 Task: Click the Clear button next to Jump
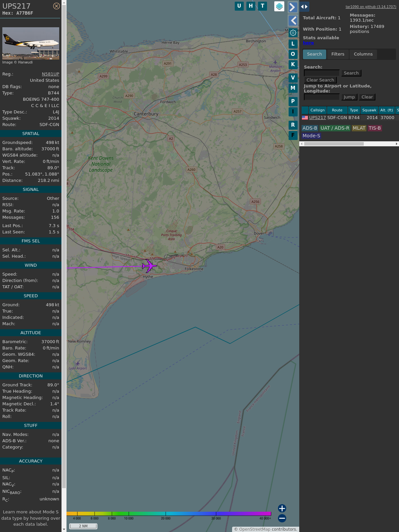click(x=367, y=97)
